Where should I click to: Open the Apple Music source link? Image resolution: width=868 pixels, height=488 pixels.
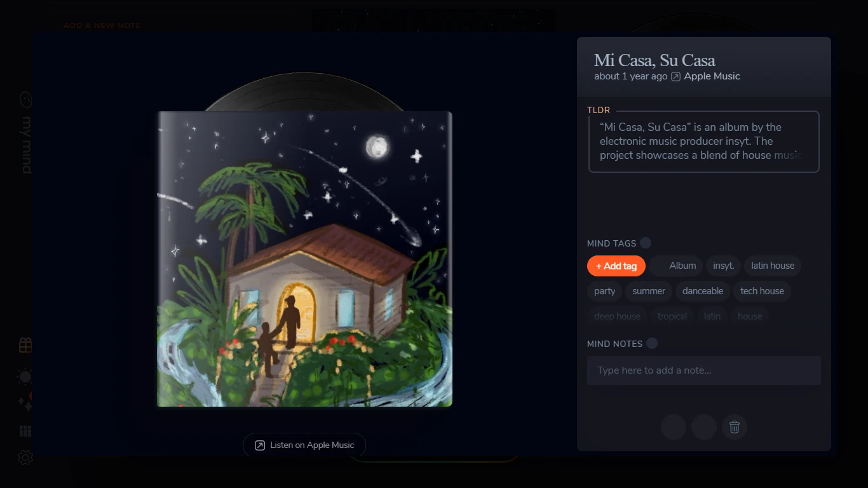pyautogui.click(x=712, y=76)
